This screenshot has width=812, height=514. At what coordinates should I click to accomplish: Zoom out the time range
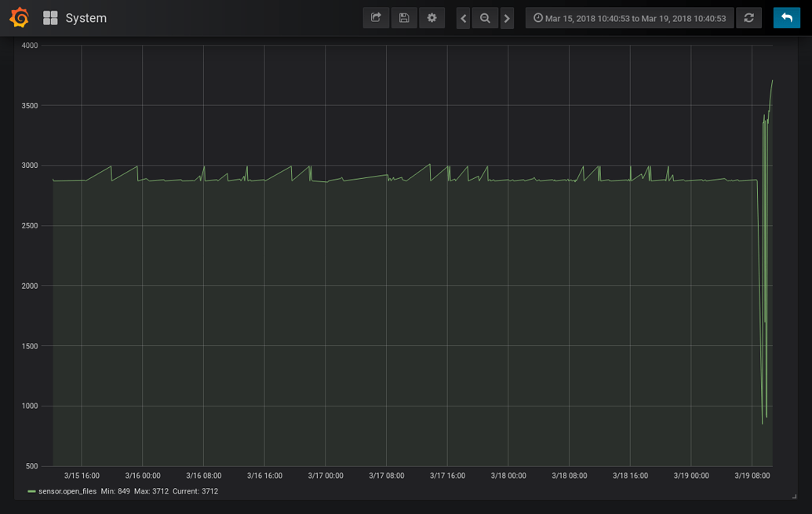pos(485,18)
